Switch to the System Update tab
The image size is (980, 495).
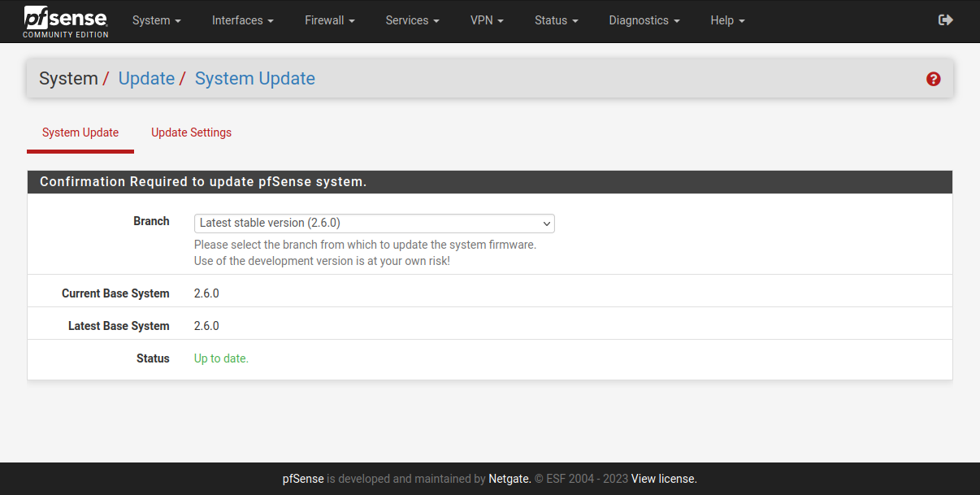[x=80, y=132]
